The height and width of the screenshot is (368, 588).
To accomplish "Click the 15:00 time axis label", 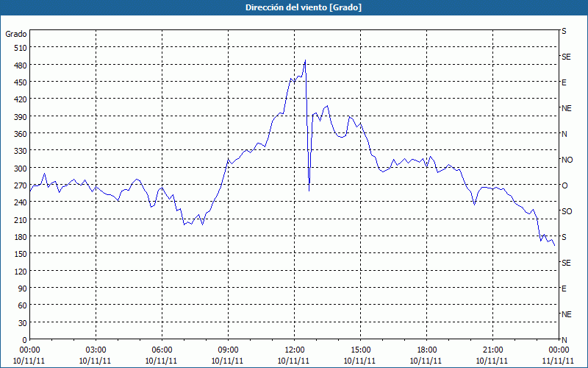I will click(x=360, y=350).
